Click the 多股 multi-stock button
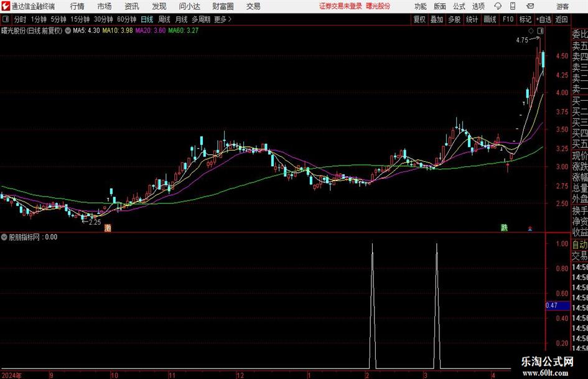 coord(454,19)
